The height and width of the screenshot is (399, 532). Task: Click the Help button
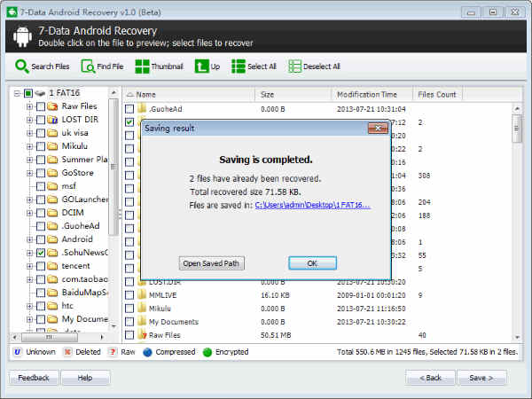pyautogui.click(x=85, y=378)
